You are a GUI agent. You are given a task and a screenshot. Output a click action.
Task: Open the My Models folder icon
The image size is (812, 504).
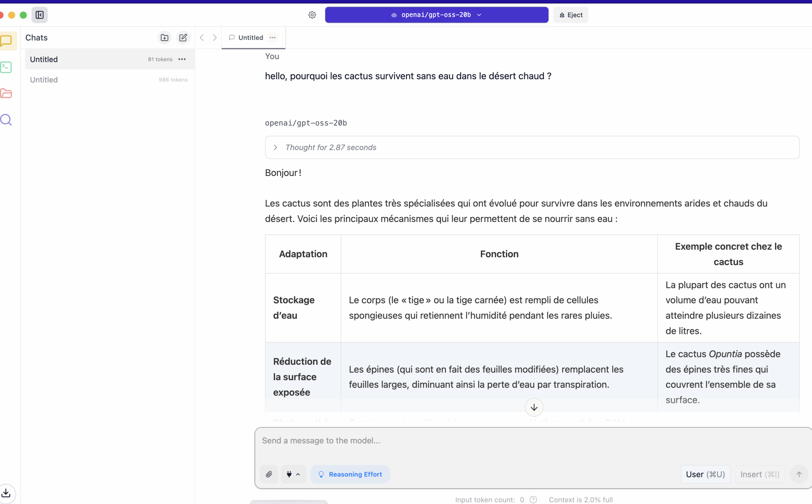coord(6,93)
